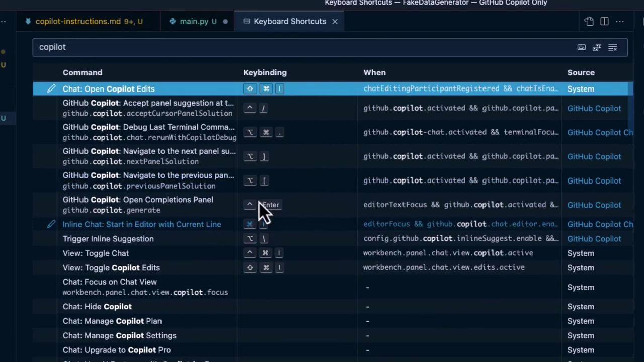Screen dimensions: 644x362
Task: Select the Chat: Manage Copilot Settings command
Action: pos(119,336)
